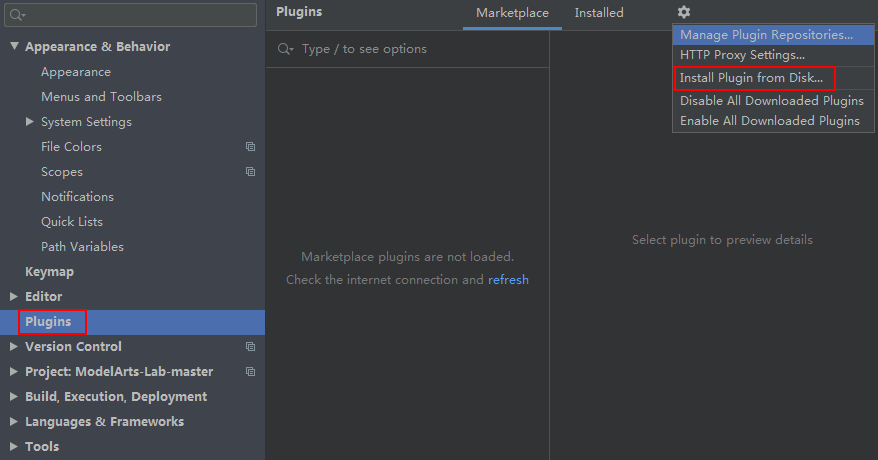878x460 pixels.
Task: Switch to the Installed tab
Action: (599, 13)
